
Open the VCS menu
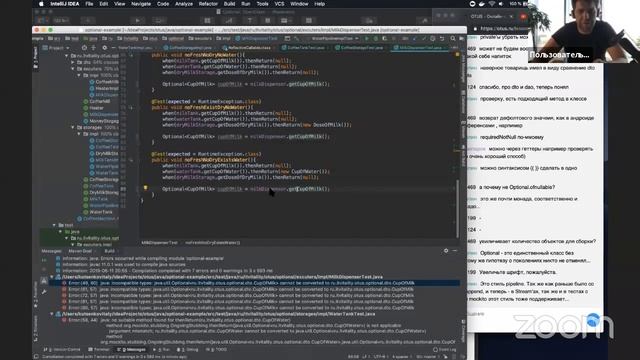coord(279,4)
